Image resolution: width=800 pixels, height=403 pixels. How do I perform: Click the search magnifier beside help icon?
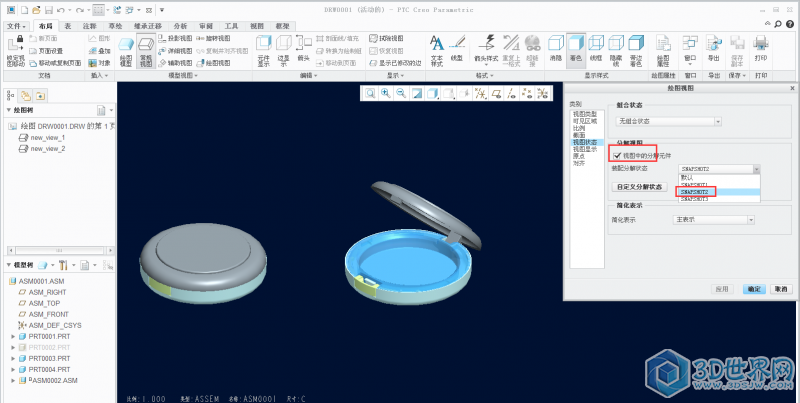click(778, 24)
